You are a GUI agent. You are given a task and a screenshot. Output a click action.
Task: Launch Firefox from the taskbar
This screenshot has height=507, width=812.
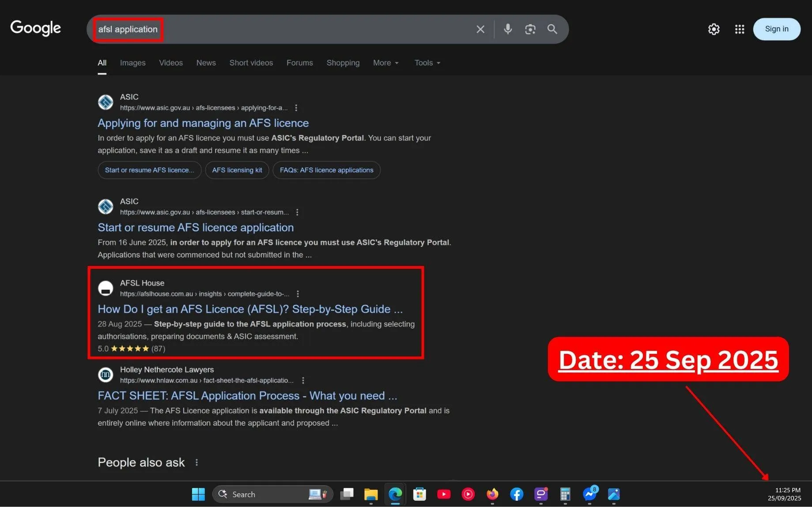(x=492, y=494)
